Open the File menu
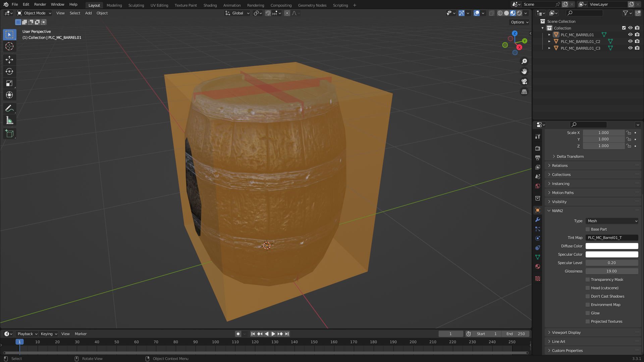644x362 pixels. tap(15, 4)
